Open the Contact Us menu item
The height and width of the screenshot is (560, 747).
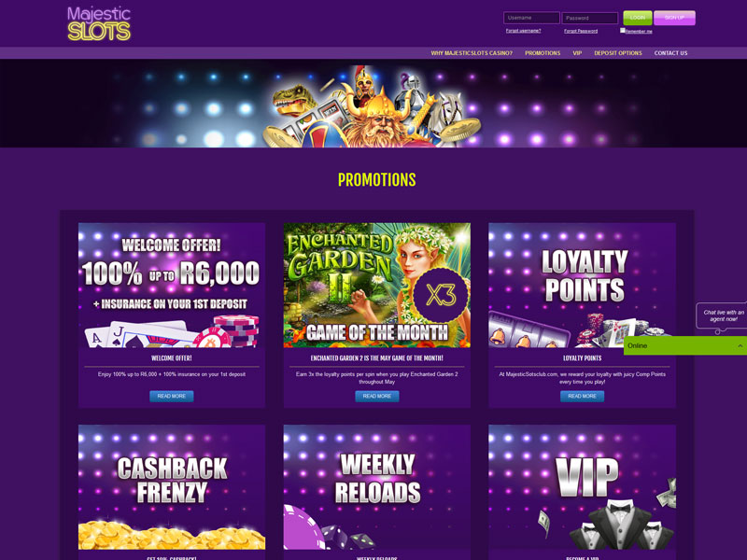click(670, 53)
